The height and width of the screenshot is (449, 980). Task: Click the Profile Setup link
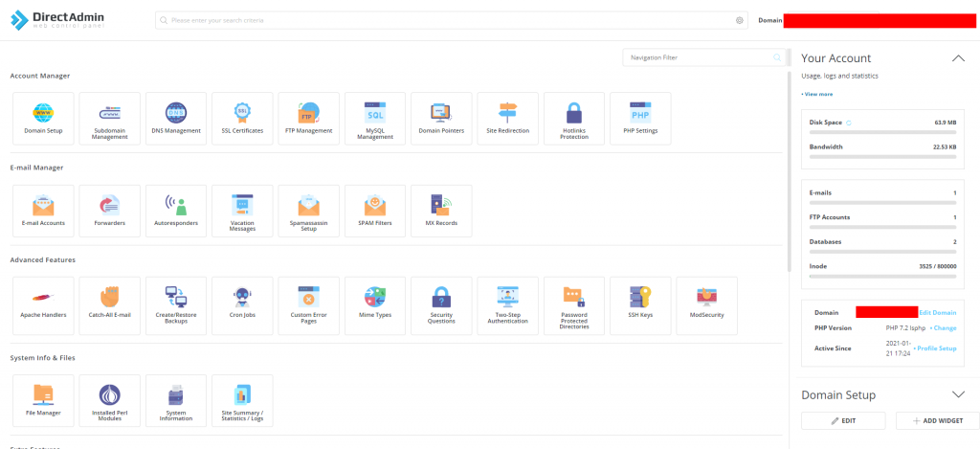coord(935,348)
